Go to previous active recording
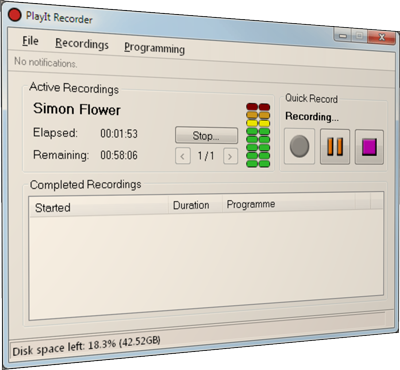This screenshot has height=370, width=400. pyautogui.click(x=183, y=156)
